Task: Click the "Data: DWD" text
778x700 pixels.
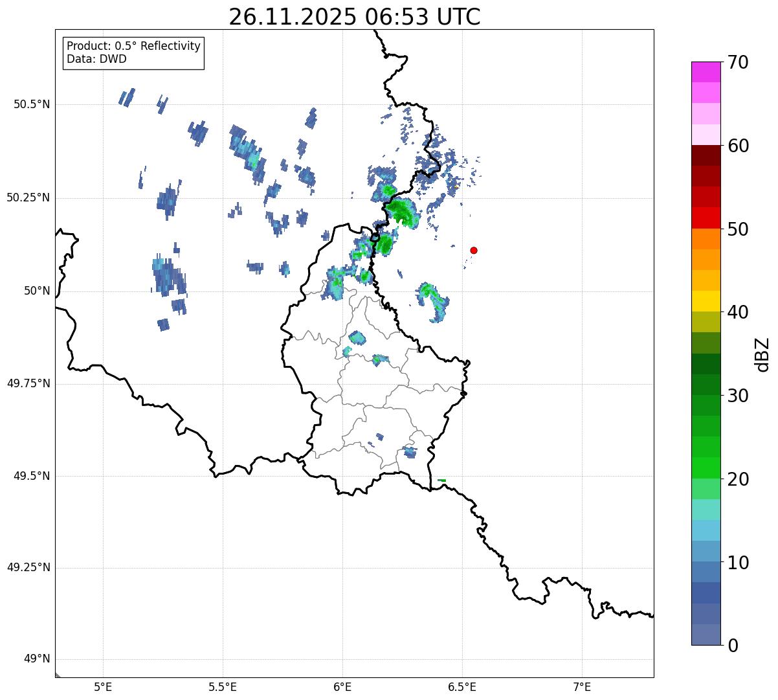Action: tap(97, 60)
